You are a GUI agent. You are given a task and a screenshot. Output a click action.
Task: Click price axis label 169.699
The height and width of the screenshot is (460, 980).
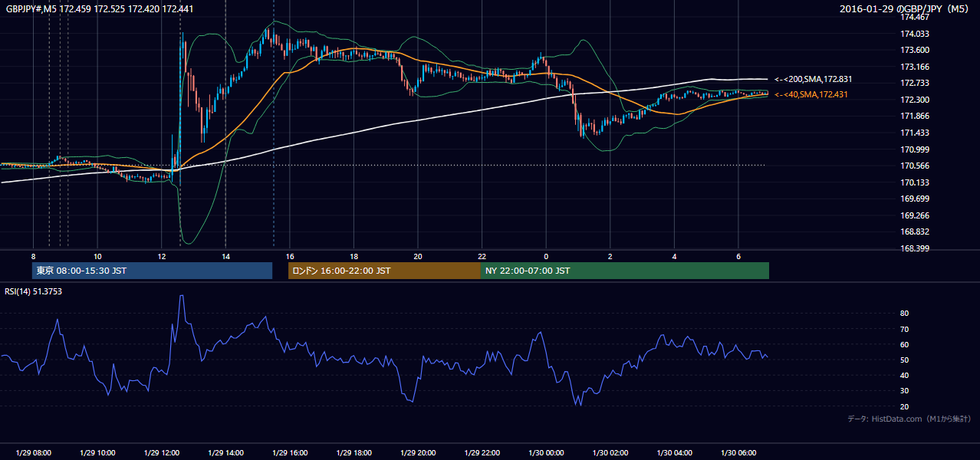914,199
